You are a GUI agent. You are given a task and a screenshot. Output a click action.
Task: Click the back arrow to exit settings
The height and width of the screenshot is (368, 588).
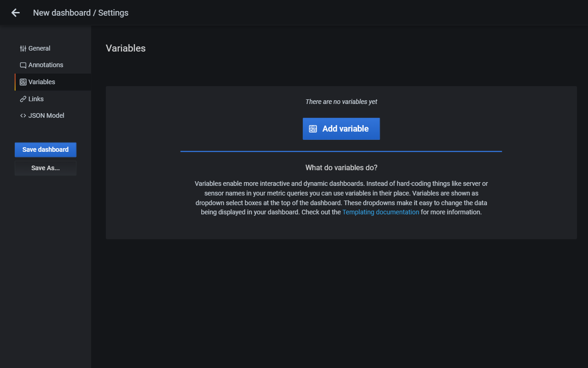coord(15,12)
